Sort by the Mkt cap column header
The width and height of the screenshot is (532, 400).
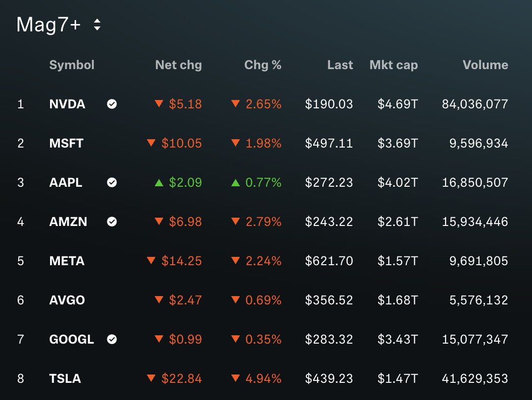[x=394, y=65]
